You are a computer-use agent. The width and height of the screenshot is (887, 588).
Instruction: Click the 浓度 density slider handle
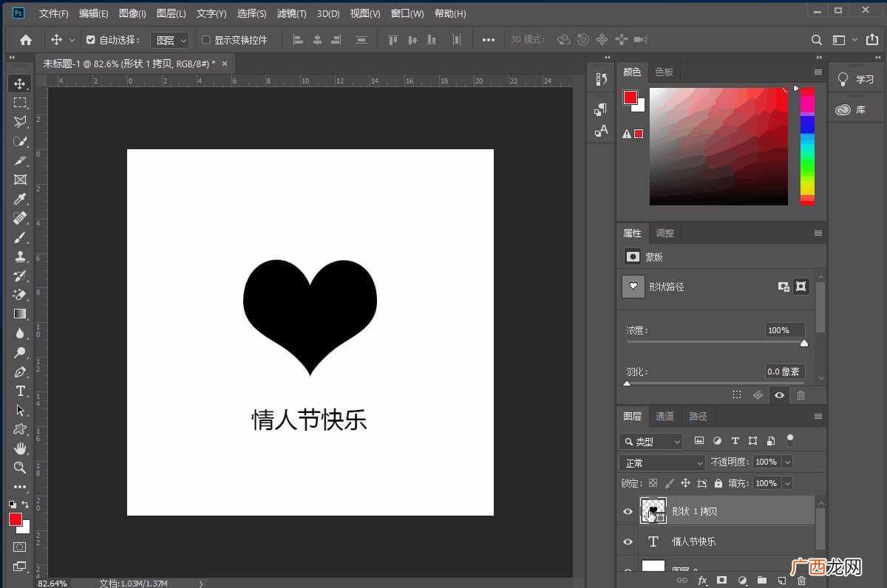(804, 343)
